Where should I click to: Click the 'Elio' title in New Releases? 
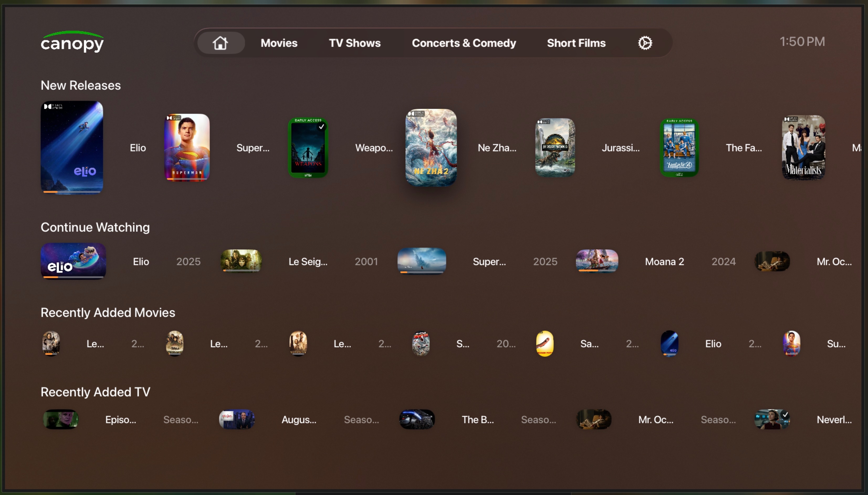(x=138, y=148)
